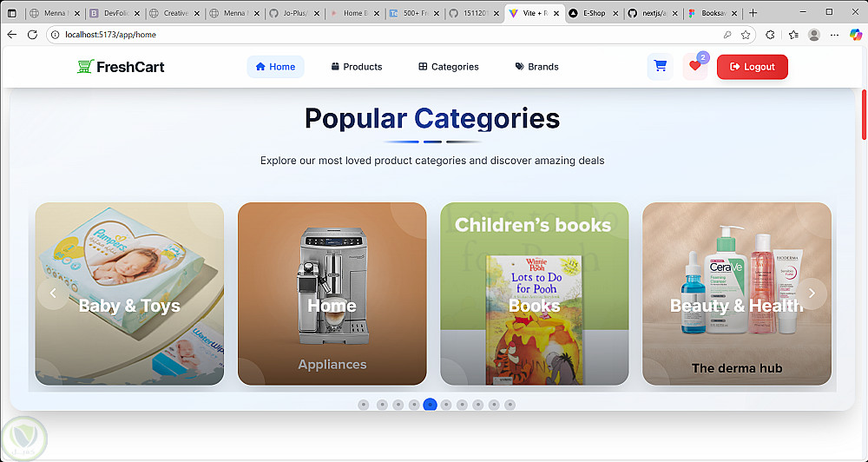Open the browser profile avatar
This screenshot has width=868, height=462.
tap(814, 35)
